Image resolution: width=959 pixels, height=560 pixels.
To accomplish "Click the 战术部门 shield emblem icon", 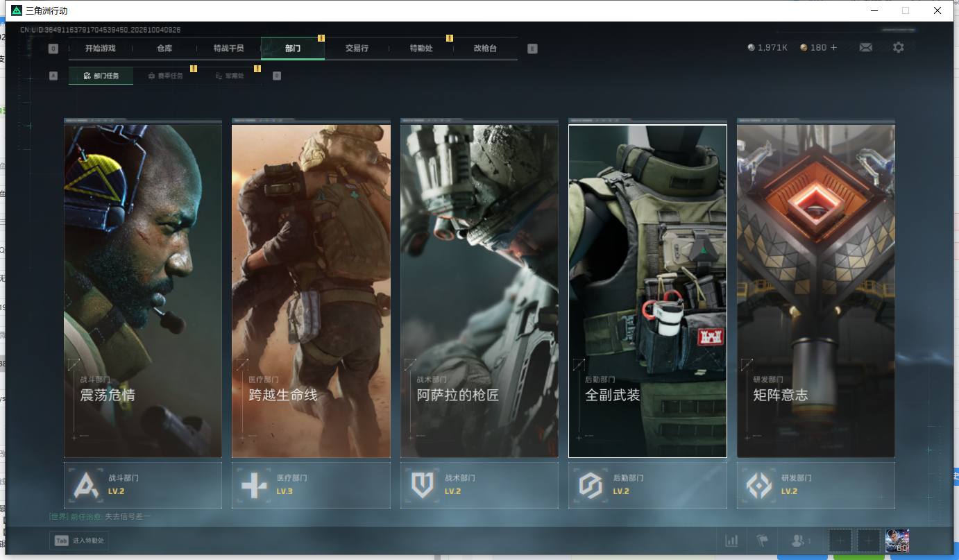I will coord(422,486).
